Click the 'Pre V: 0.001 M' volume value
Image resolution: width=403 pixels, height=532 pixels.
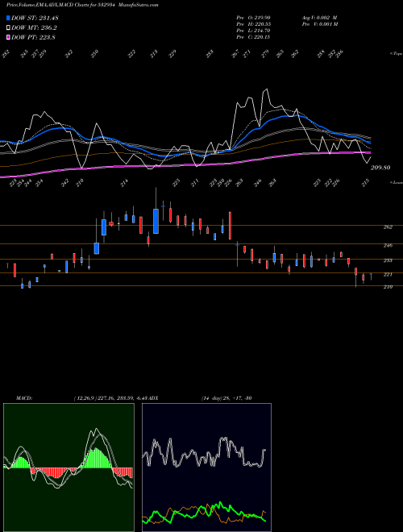321,24
